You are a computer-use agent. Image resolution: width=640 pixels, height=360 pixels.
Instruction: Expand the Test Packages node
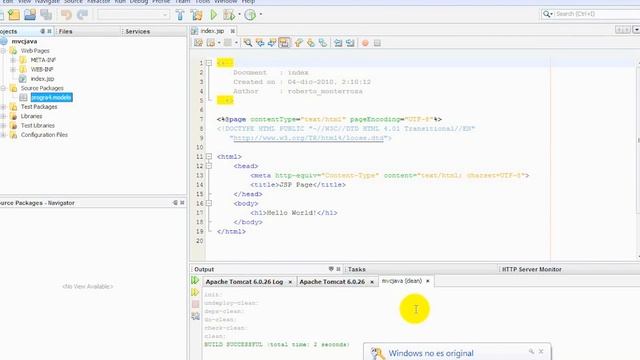[x=3, y=107]
